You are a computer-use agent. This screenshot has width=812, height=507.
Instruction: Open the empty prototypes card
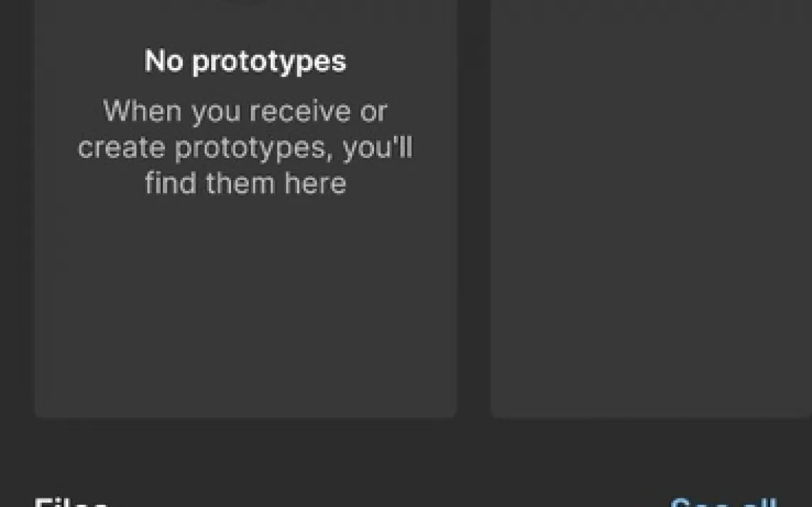point(245,297)
